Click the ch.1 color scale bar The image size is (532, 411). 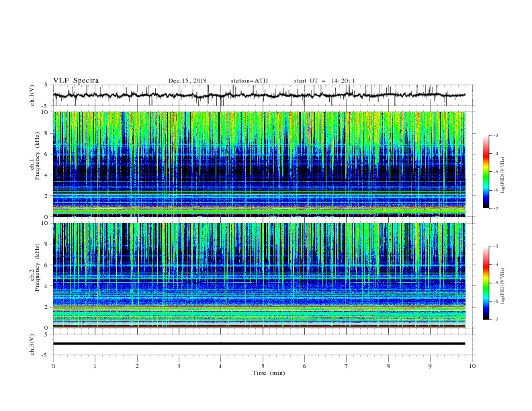(486, 172)
